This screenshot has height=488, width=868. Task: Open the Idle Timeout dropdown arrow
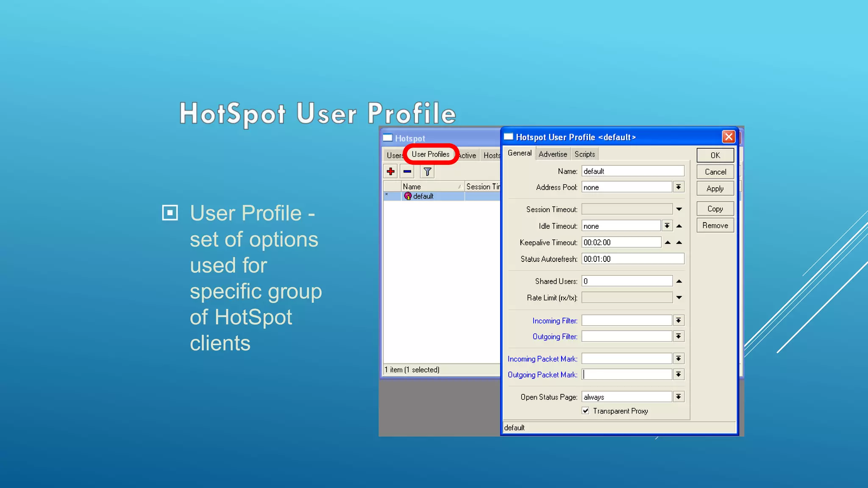667,226
